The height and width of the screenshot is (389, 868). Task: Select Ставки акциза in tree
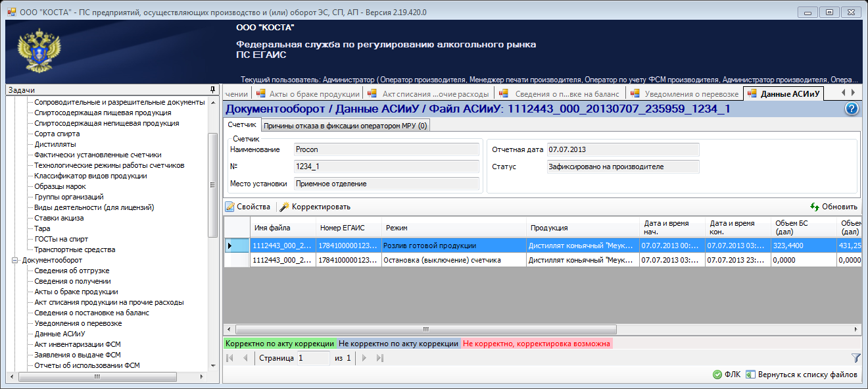(x=59, y=218)
